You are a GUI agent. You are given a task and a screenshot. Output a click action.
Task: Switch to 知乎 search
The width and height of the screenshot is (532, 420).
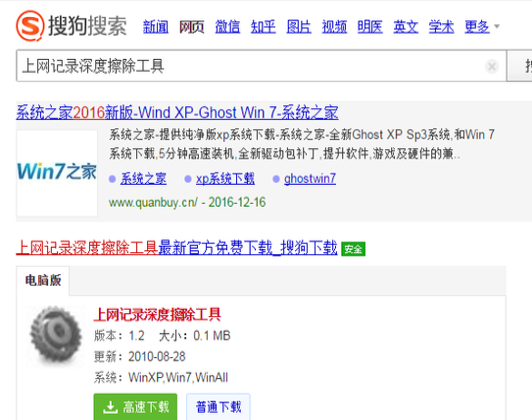pyautogui.click(x=263, y=26)
